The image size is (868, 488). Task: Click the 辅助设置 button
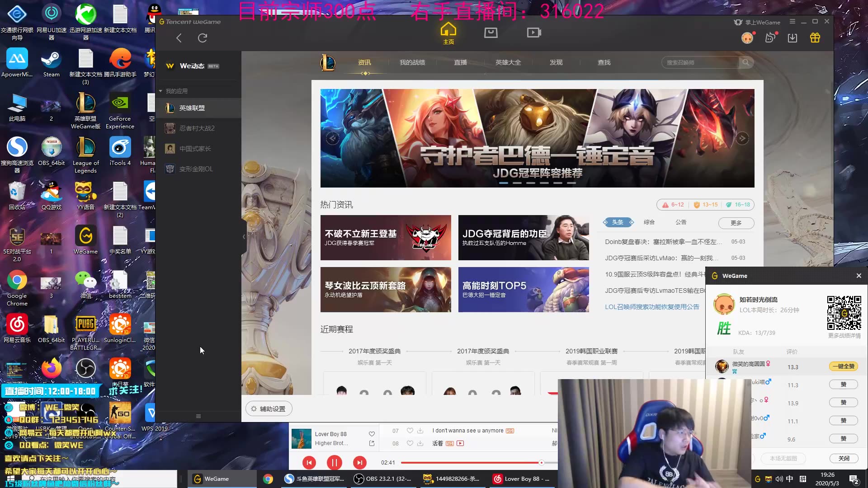(x=269, y=408)
